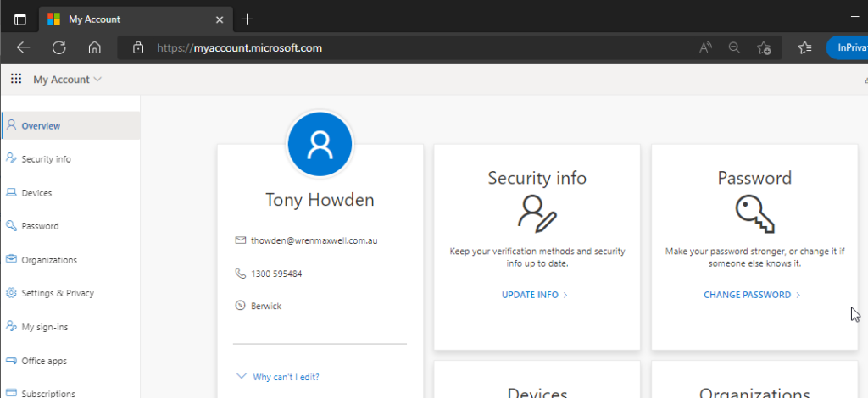
Task: Click the Password card heading
Action: pyautogui.click(x=754, y=178)
